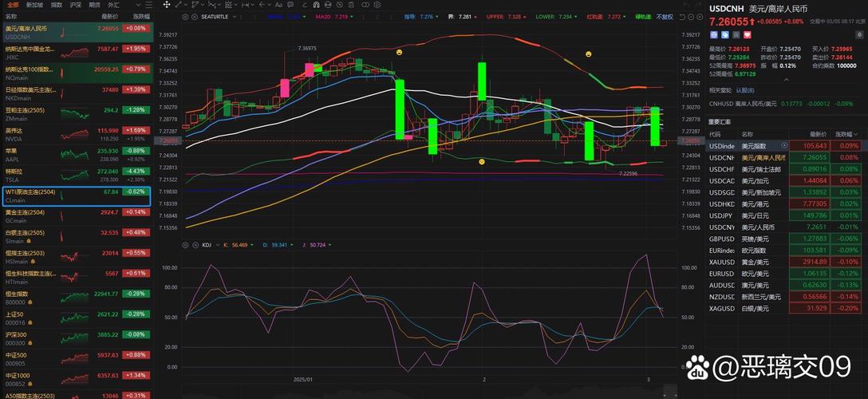This screenshot has height=399, width=868.
Task: Open SEATURTLE indicator settings gear
Action: [x=185, y=17]
